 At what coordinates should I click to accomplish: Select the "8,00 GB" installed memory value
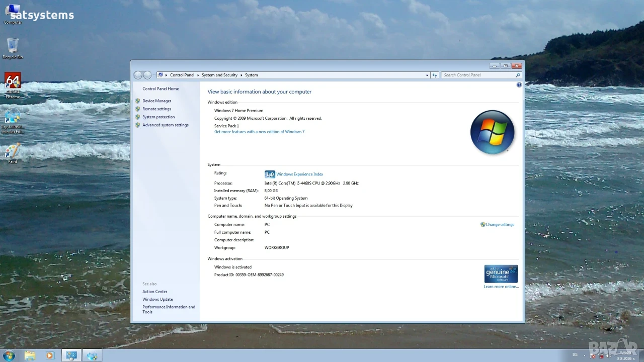tap(271, 191)
